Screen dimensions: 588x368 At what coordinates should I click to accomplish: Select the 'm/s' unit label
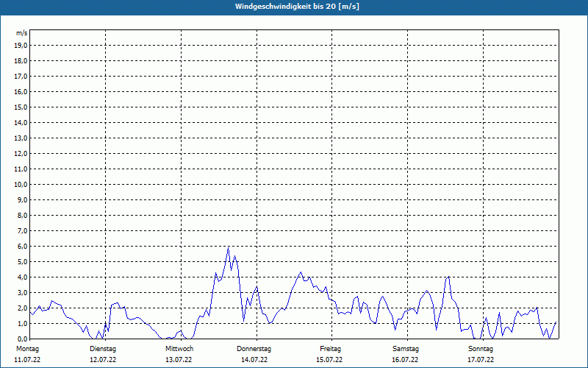click(x=21, y=33)
